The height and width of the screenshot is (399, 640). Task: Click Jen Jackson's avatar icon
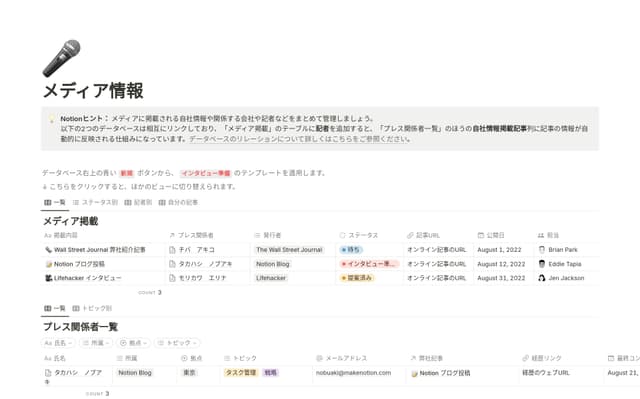(542, 278)
